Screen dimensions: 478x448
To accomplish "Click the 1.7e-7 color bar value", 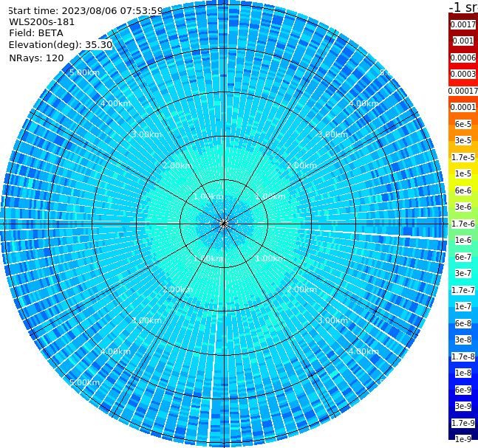I will [x=463, y=290].
